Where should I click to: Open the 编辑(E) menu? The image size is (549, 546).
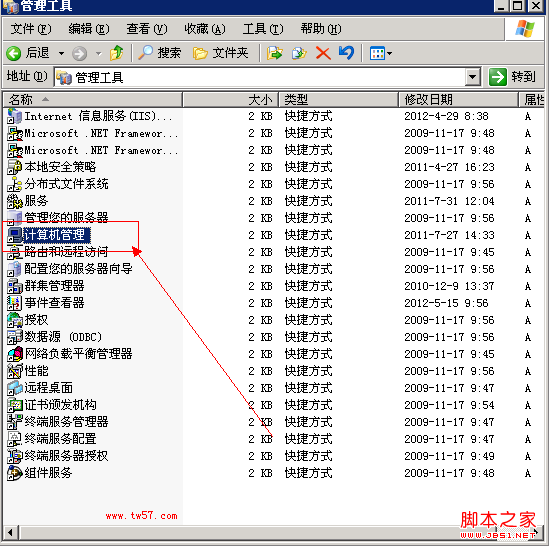point(89,29)
